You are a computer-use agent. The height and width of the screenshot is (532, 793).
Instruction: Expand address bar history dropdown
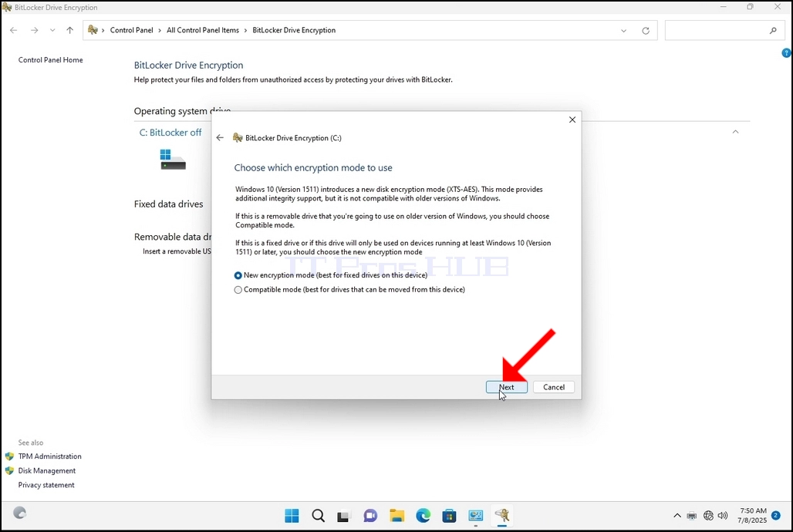623,31
